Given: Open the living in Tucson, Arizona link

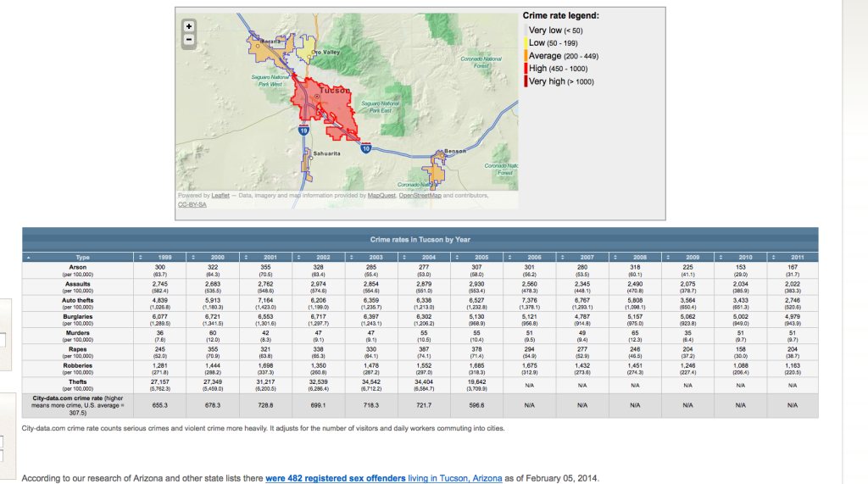Looking at the screenshot, I should [x=455, y=478].
